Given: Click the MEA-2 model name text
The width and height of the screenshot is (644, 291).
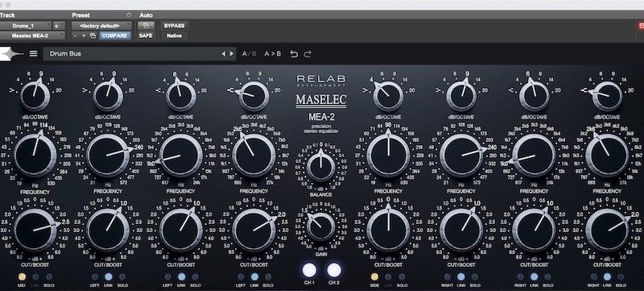Looking at the screenshot, I should (x=321, y=117).
